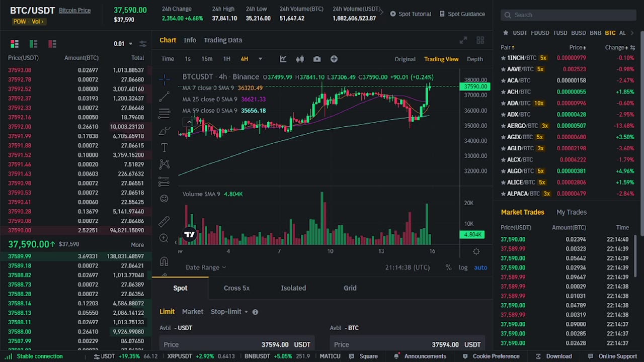Select the brush drawing tool
Screen dimensions: 644x362
coord(164,131)
